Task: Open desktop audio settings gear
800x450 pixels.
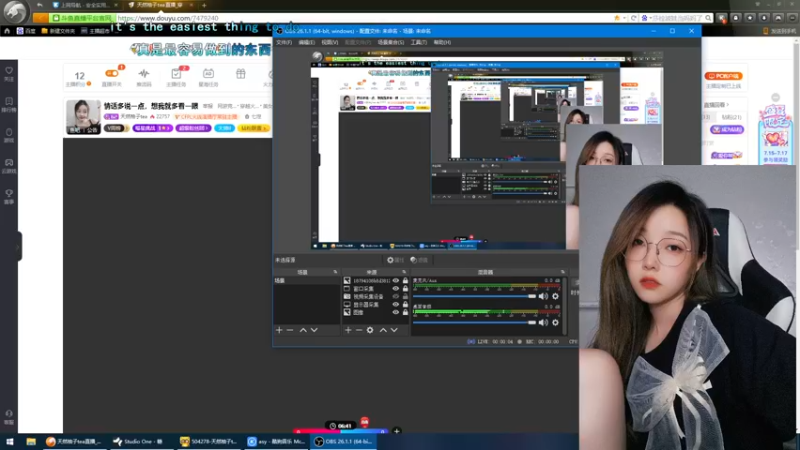Action: (556, 322)
